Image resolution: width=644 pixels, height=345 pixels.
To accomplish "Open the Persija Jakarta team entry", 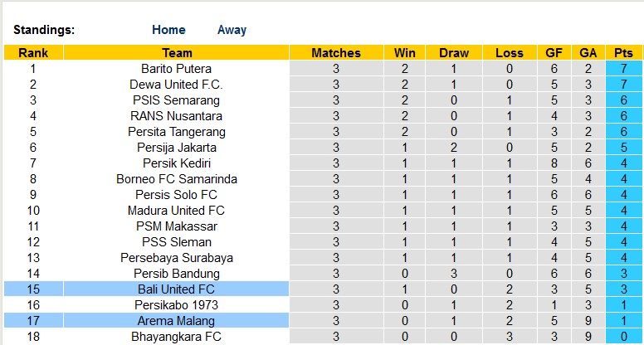I will pos(177,148).
